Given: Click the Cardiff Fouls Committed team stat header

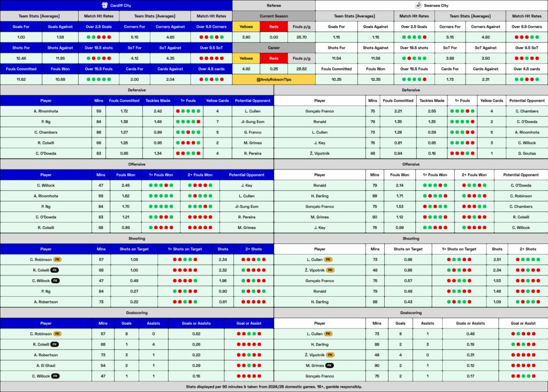Looking at the screenshot, I should (21, 69).
